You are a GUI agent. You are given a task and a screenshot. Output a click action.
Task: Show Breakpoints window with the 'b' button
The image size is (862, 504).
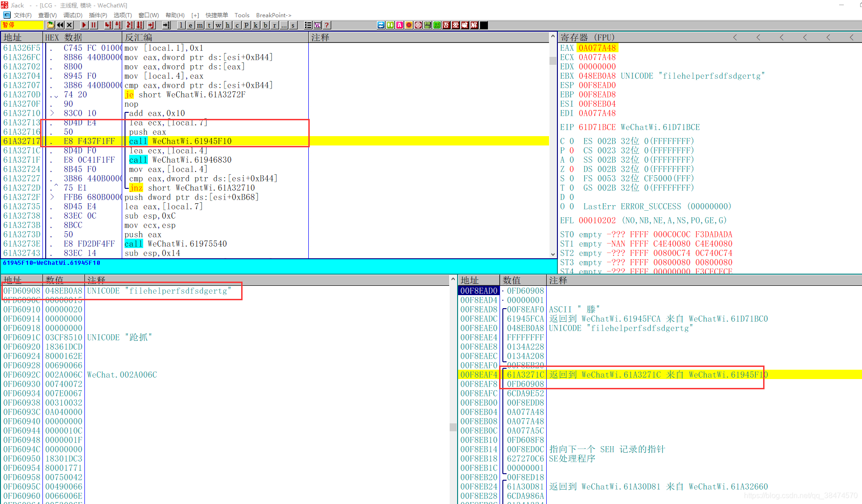click(x=265, y=25)
